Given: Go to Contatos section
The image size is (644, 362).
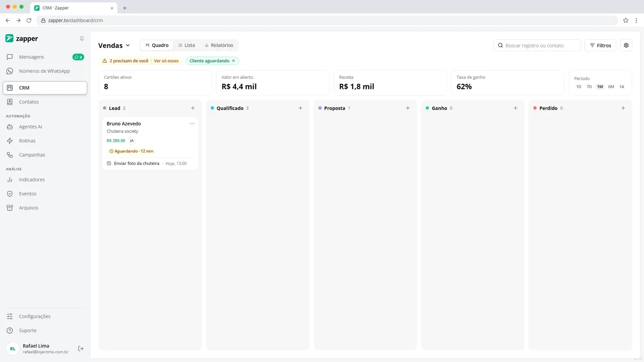Looking at the screenshot, I should coord(45,102).
